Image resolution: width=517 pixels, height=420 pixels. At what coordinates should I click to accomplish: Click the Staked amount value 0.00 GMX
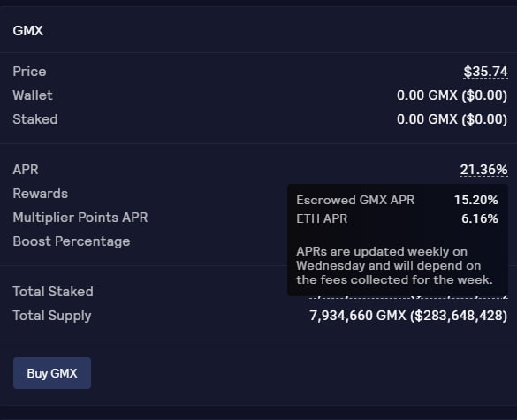click(x=452, y=119)
